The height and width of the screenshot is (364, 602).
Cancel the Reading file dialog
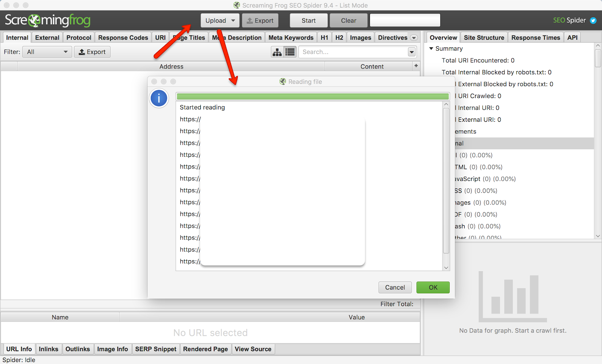(395, 287)
